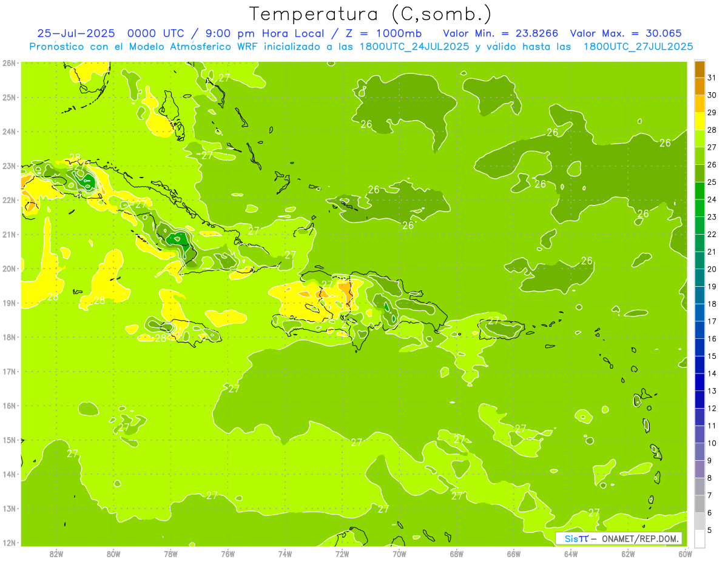
Task: Click the 70W longitude axis label
Action: point(399,553)
